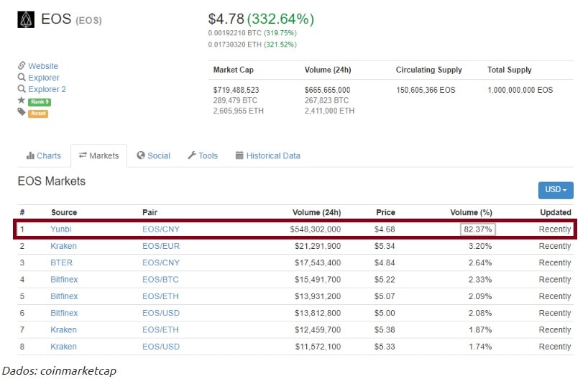Image resolution: width=588 pixels, height=379 pixels.
Task: Click the orange Asset badge
Action: (38, 114)
